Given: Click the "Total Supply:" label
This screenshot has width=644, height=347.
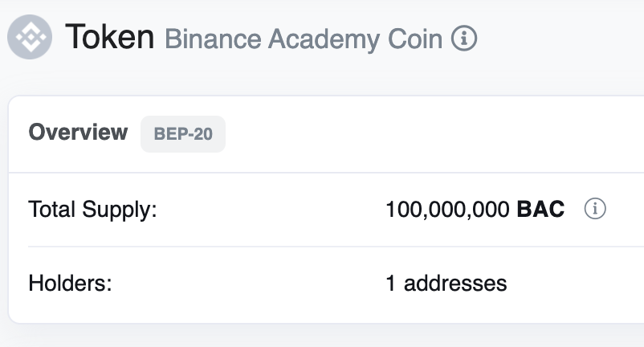Looking at the screenshot, I should point(92,210).
